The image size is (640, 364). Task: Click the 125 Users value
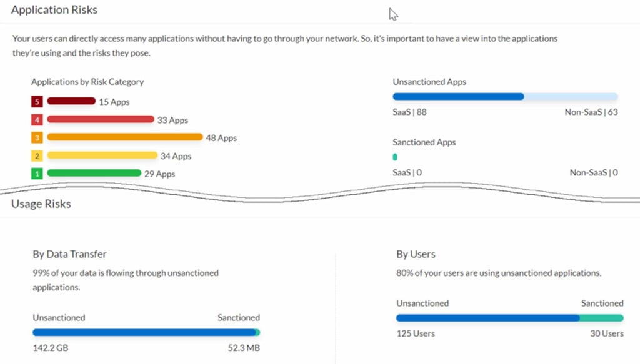click(x=415, y=333)
